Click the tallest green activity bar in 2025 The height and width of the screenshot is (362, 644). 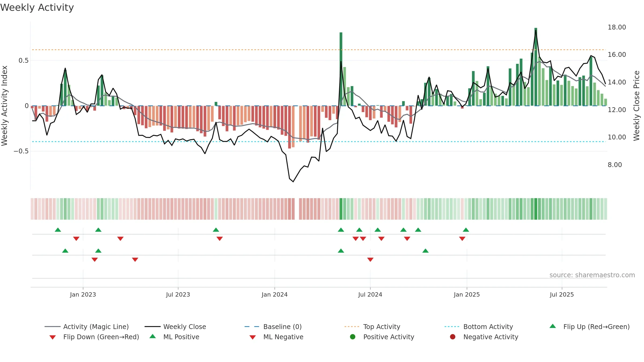coord(536,67)
